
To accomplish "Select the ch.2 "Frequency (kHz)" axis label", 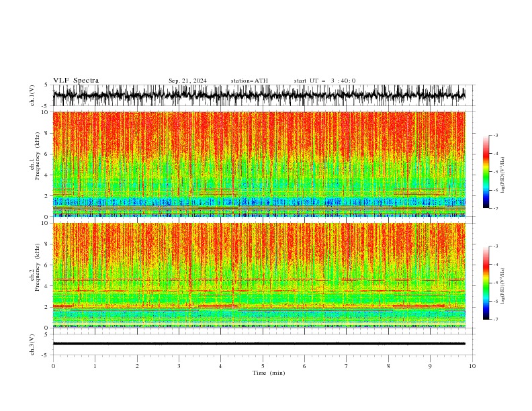I will point(38,267).
